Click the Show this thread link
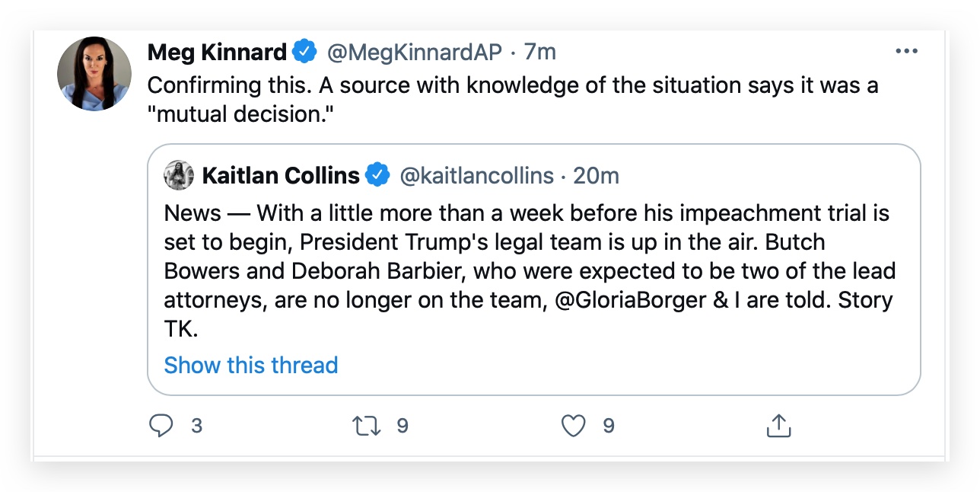 [251, 365]
